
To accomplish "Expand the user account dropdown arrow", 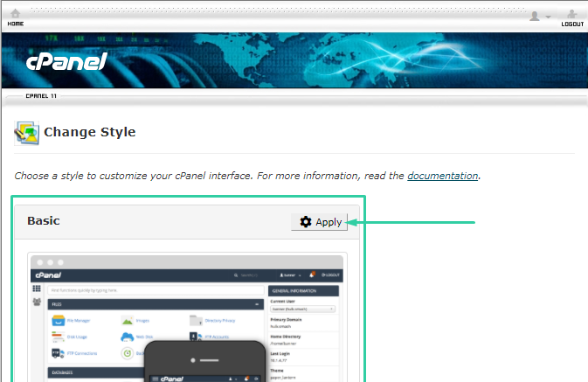I will point(548,17).
